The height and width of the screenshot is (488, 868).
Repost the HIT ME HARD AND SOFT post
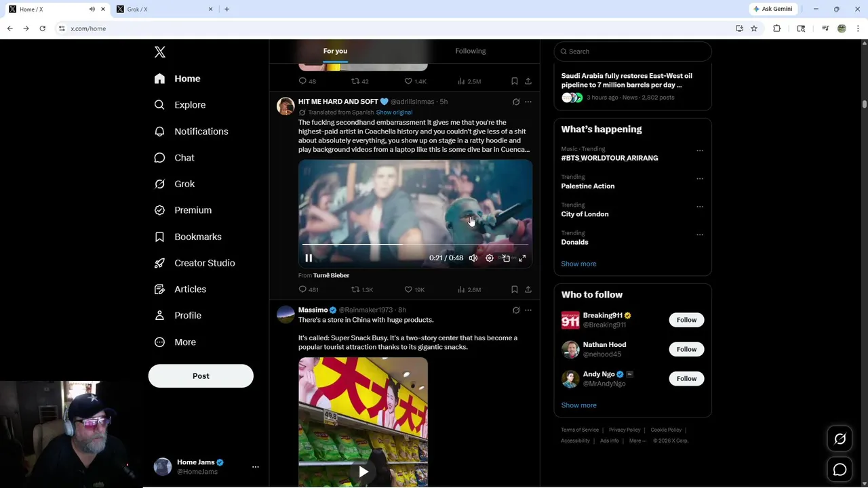pos(361,289)
